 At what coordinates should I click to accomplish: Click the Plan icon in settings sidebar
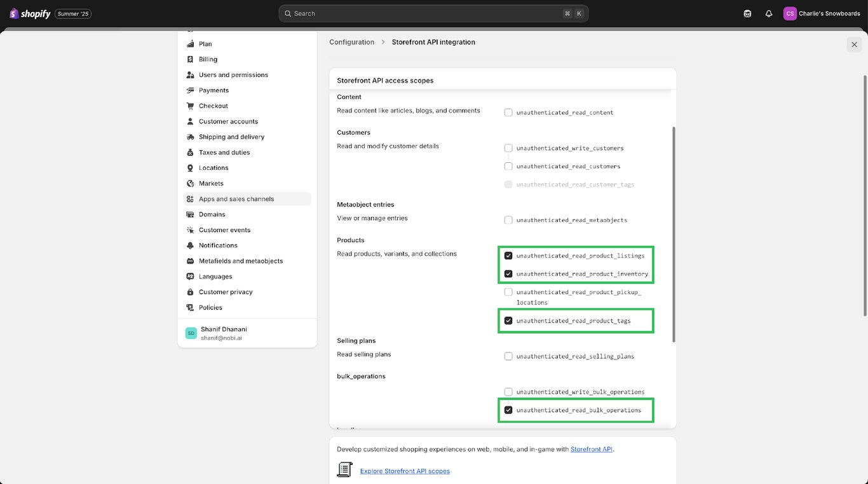tap(190, 44)
